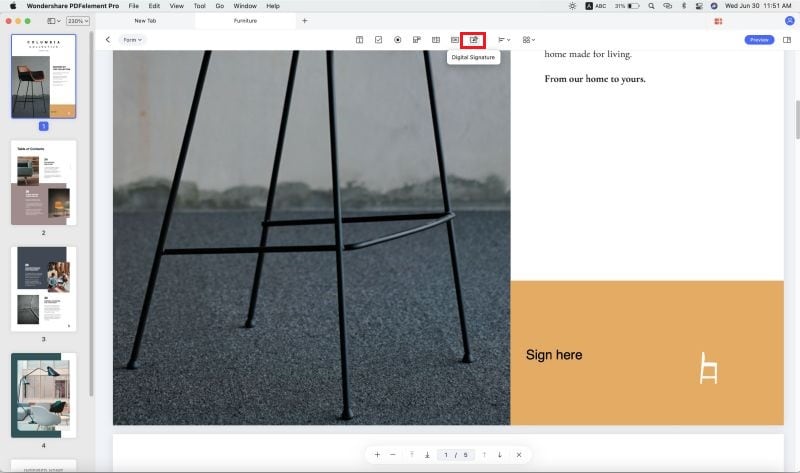The width and height of the screenshot is (800, 473).
Task: Select the text field form tool
Action: (359, 40)
